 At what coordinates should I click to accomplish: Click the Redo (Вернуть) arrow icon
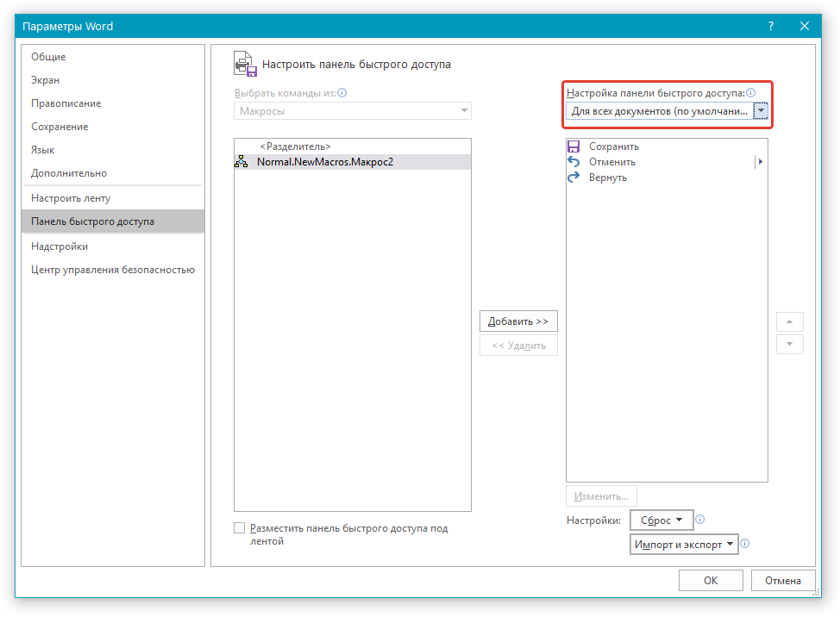(x=574, y=178)
